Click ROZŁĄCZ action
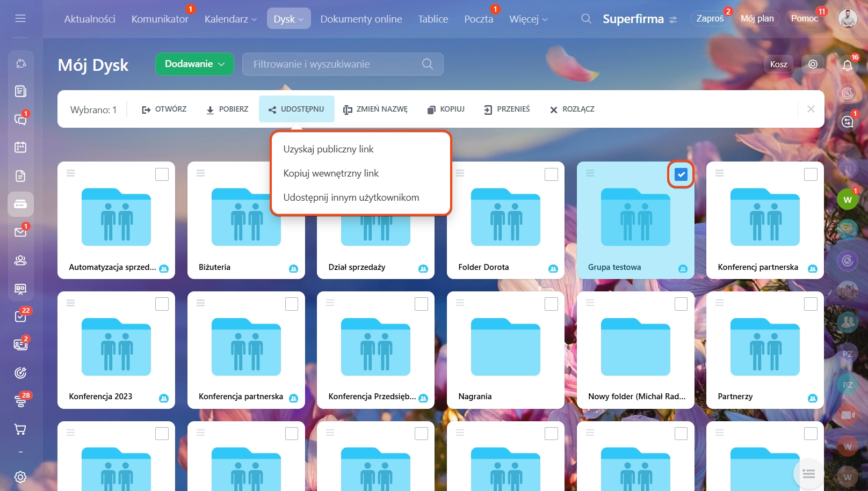This screenshot has width=868, height=491. pyautogui.click(x=572, y=109)
